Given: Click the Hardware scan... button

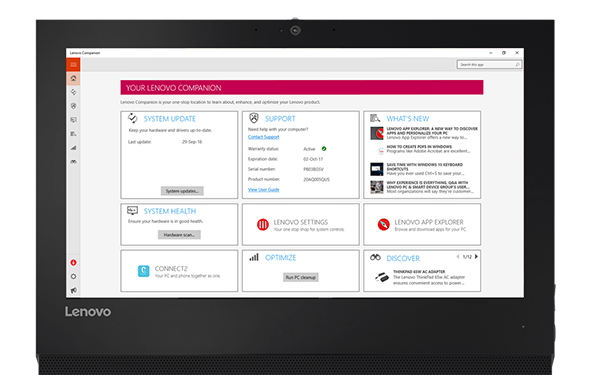Looking at the screenshot, I should tap(179, 235).
